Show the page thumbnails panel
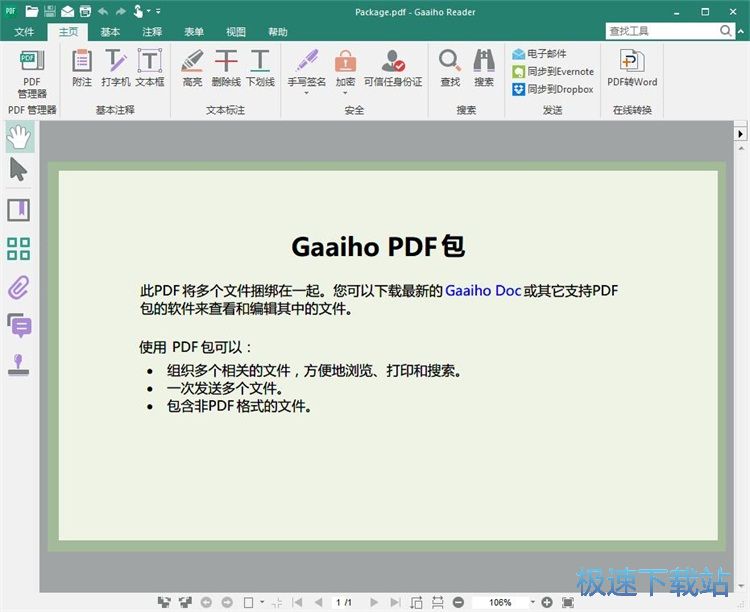The height and width of the screenshot is (612, 750). (x=18, y=249)
